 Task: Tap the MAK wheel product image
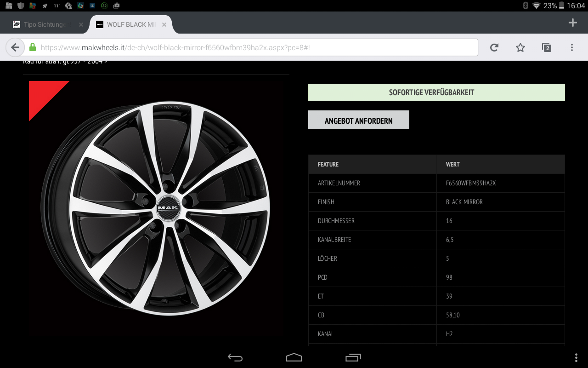(156, 208)
